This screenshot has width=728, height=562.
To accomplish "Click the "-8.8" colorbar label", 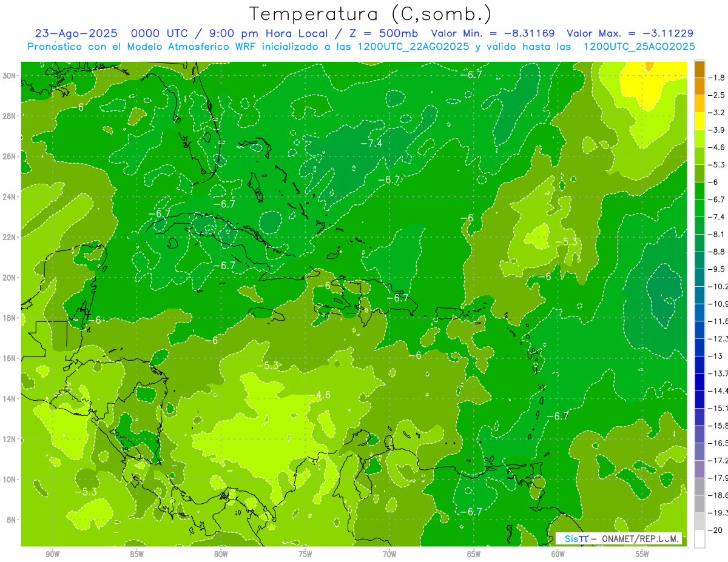I will pos(717,252).
